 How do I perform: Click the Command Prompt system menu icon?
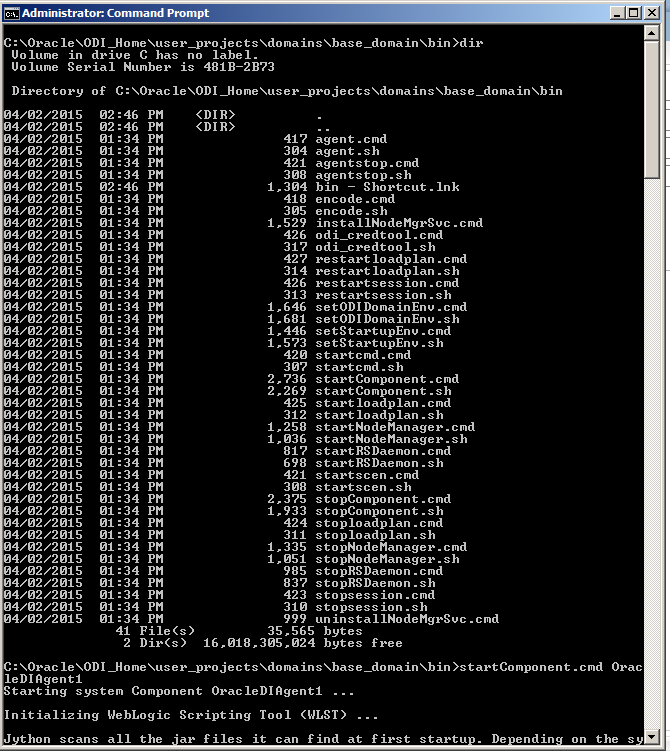[x=11, y=13]
